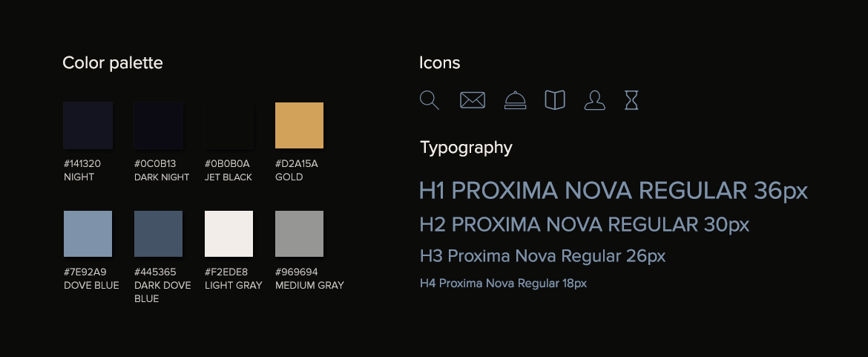Click the #D2A15A hex code label
The image size is (868, 357).
point(297,163)
